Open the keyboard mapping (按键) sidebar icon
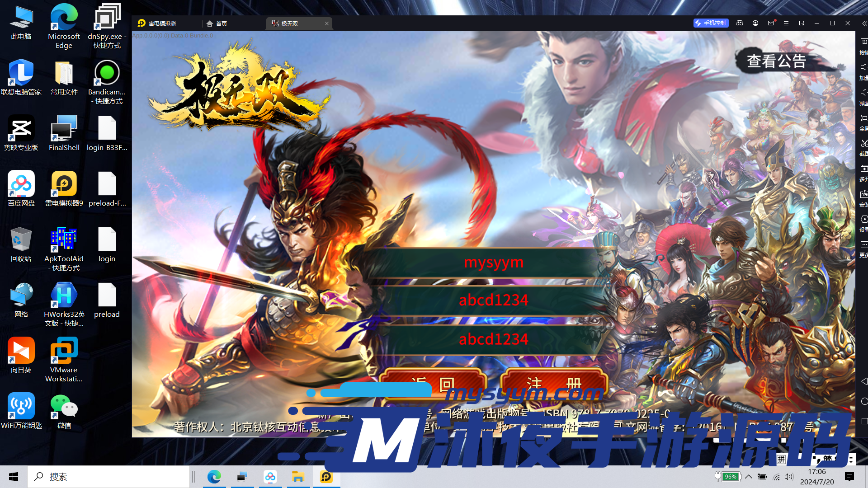 (863, 42)
